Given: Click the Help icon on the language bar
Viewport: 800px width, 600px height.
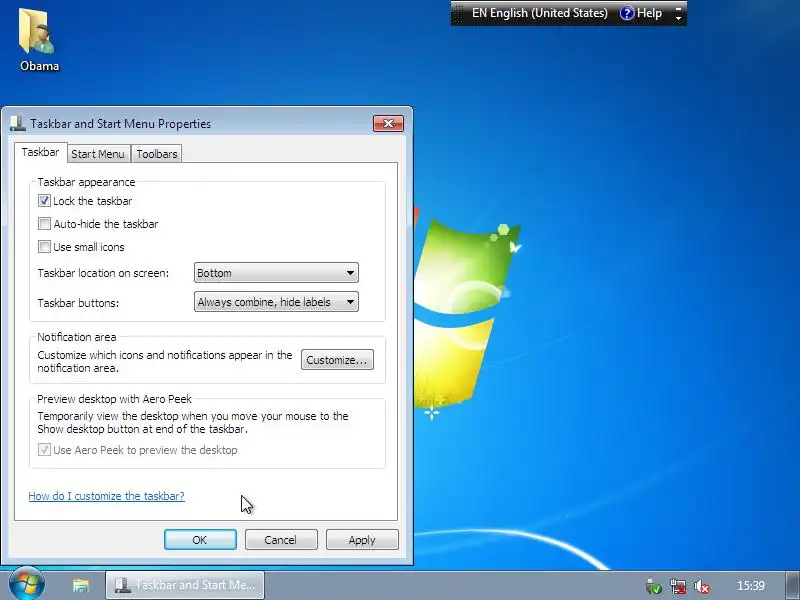Looking at the screenshot, I should [627, 13].
